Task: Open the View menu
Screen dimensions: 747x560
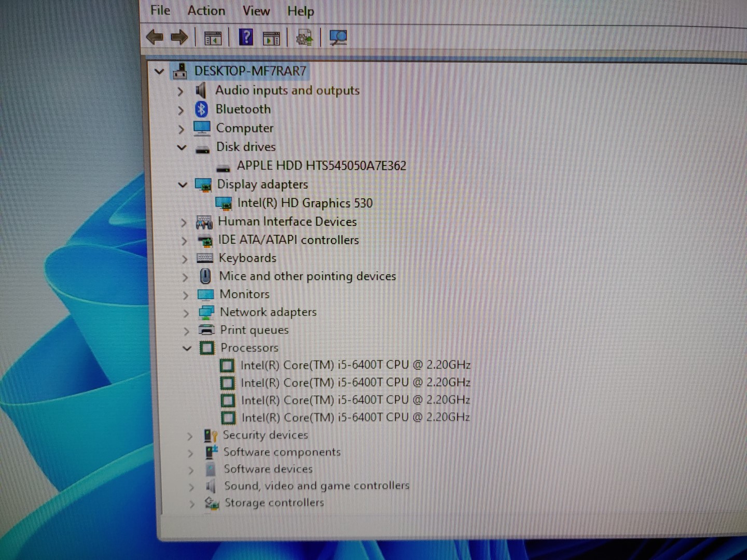Action: point(256,11)
